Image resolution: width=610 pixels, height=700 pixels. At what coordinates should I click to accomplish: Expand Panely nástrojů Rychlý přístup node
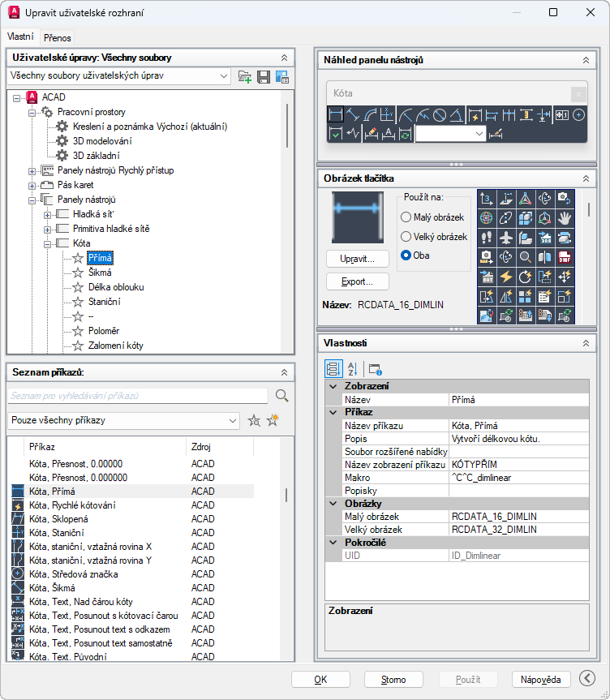(32, 171)
